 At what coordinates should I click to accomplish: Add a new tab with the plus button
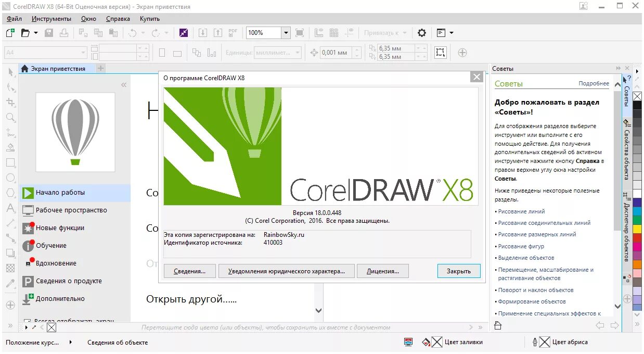pos(101,68)
